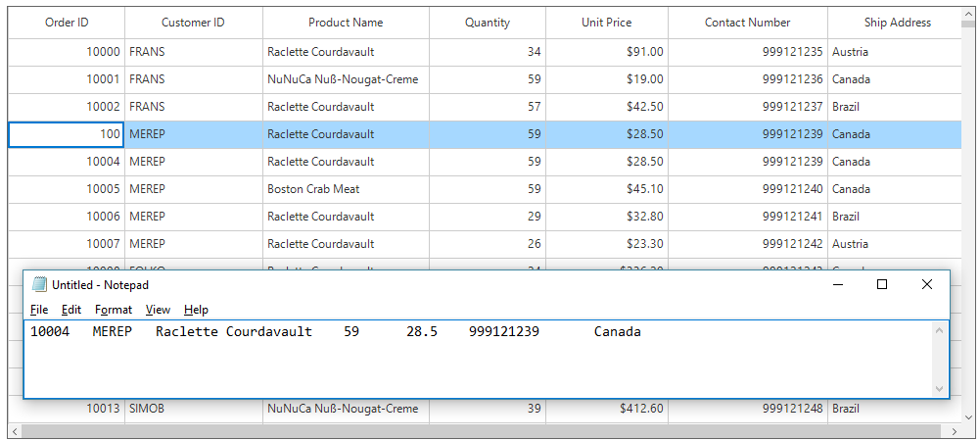
Task: Close the Notepad window
Action: pos(927,285)
